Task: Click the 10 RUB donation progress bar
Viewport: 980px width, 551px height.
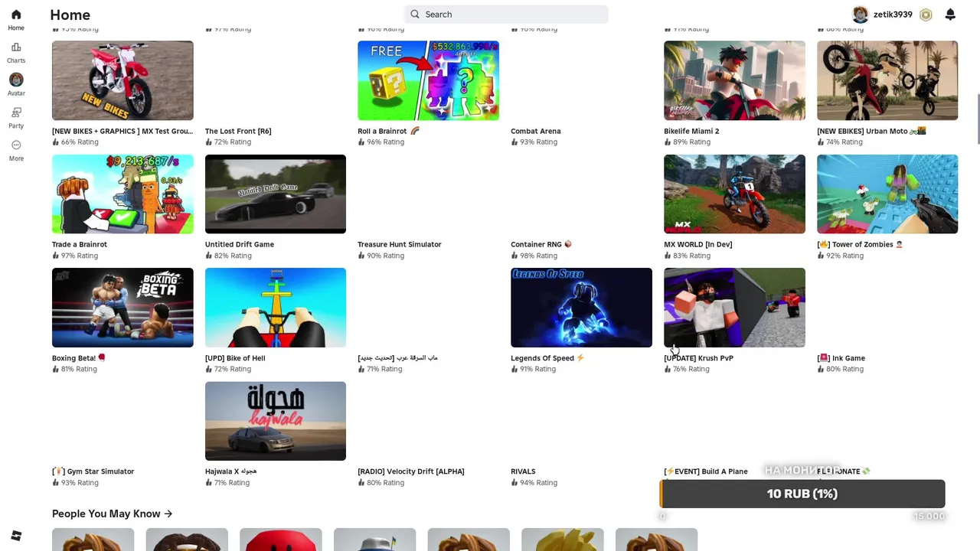Action: tap(802, 494)
